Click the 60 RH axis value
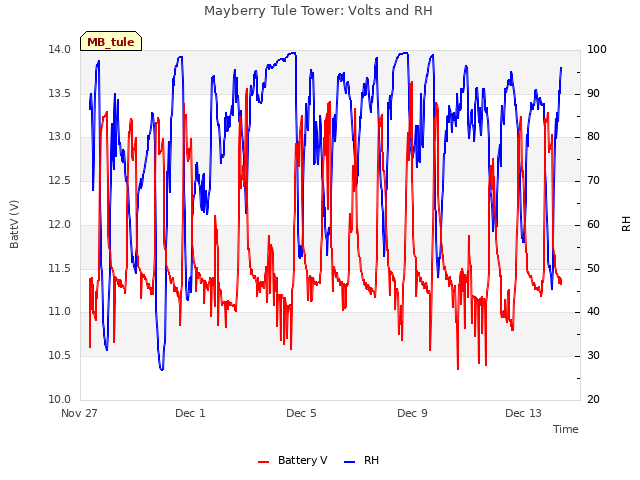The image size is (640, 480). [593, 224]
